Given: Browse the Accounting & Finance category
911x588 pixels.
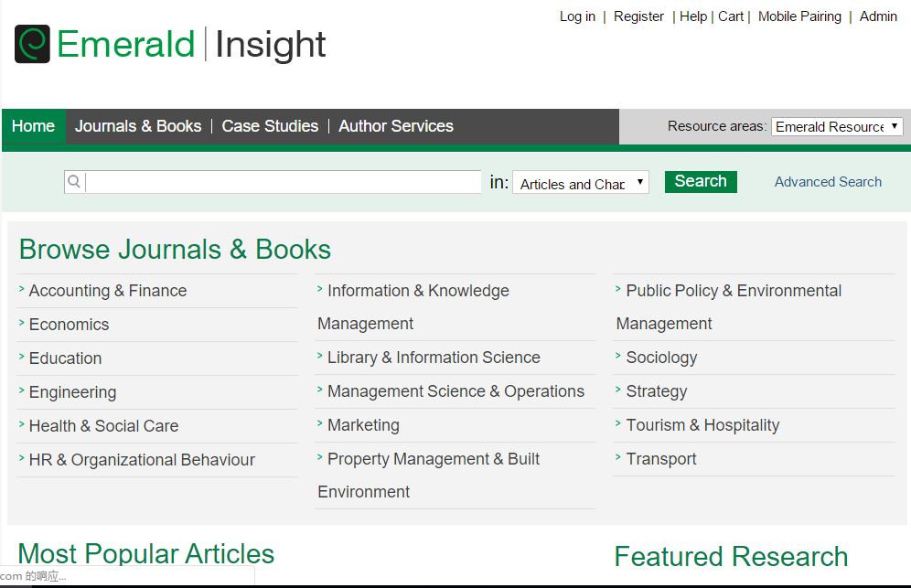Looking at the screenshot, I should click(108, 291).
